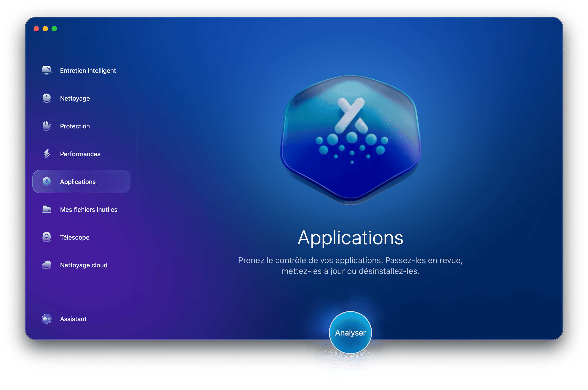This screenshot has width=588, height=390.
Task: Click the Performances lightning bolt icon
Action: [x=47, y=154]
